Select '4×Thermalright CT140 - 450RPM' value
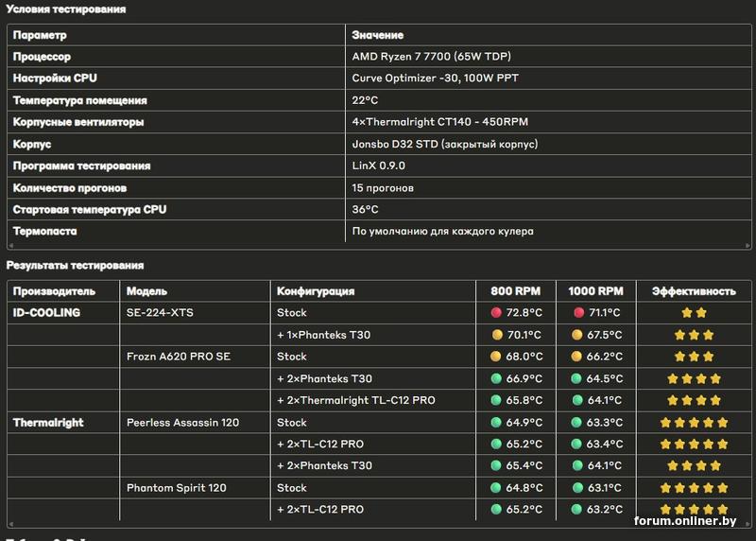This screenshot has height=541, width=756. [x=439, y=122]
